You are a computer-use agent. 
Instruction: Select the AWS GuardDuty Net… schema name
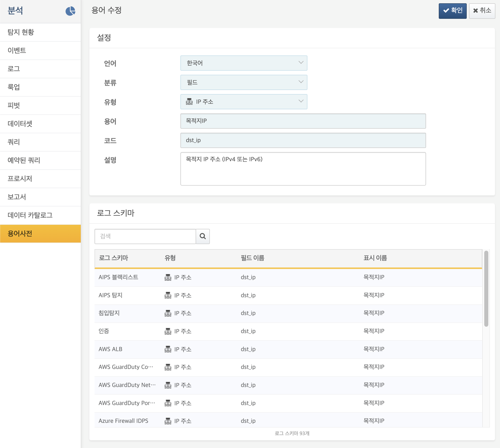tap(127, 385)
